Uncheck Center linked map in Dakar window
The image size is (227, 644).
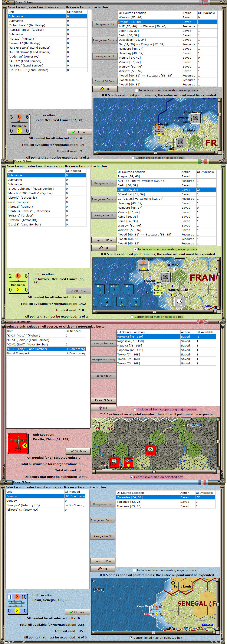[x=131, y=638]
